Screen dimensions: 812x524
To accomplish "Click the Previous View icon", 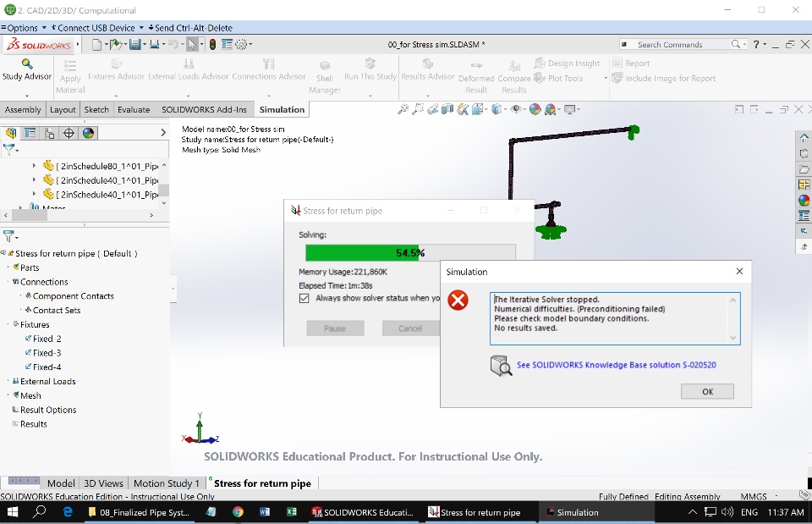I will tap(432, 109).
